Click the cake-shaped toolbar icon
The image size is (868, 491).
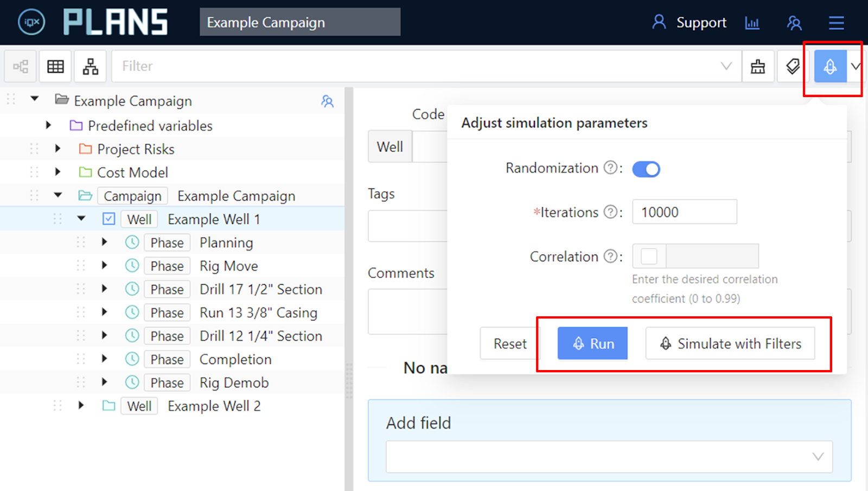[758, 66]
